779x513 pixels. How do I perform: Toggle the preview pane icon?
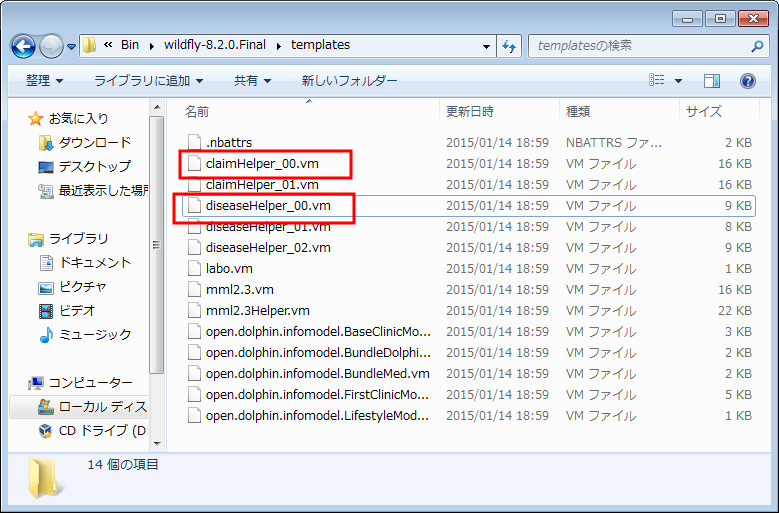[712, 80]
